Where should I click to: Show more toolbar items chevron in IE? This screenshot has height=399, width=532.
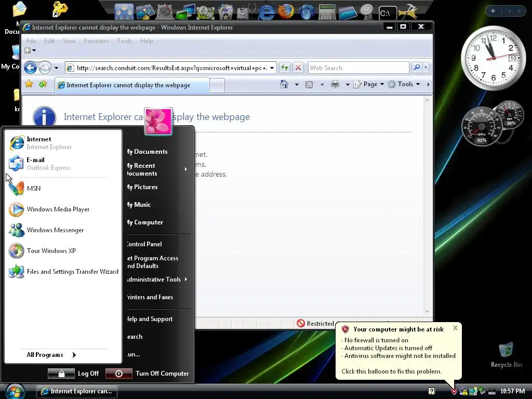pos(428,84)
